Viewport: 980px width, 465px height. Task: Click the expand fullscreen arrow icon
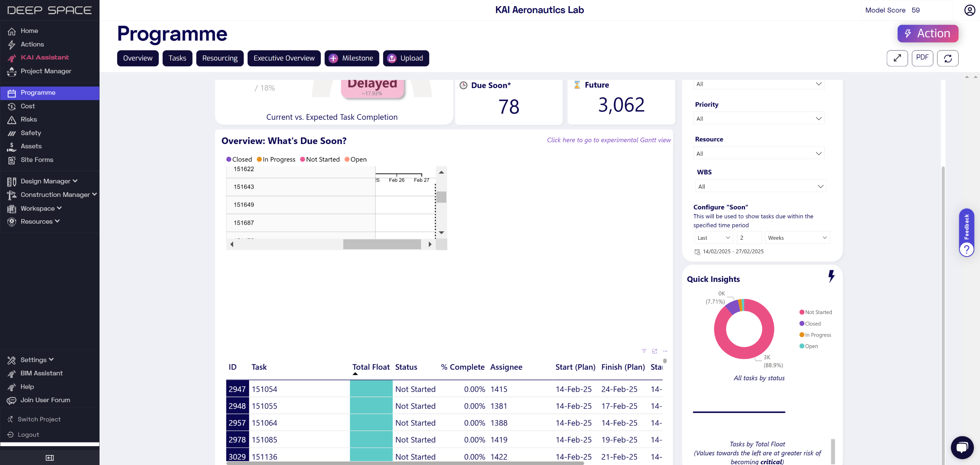click(x=897, y=58)
